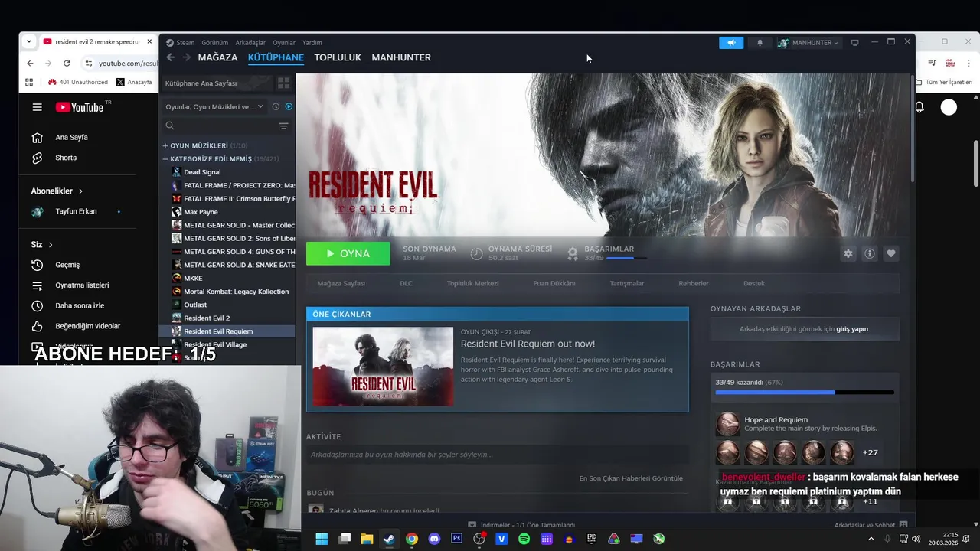
Task: Expand YouTube Siz section chevron
Action: [51, 244]
